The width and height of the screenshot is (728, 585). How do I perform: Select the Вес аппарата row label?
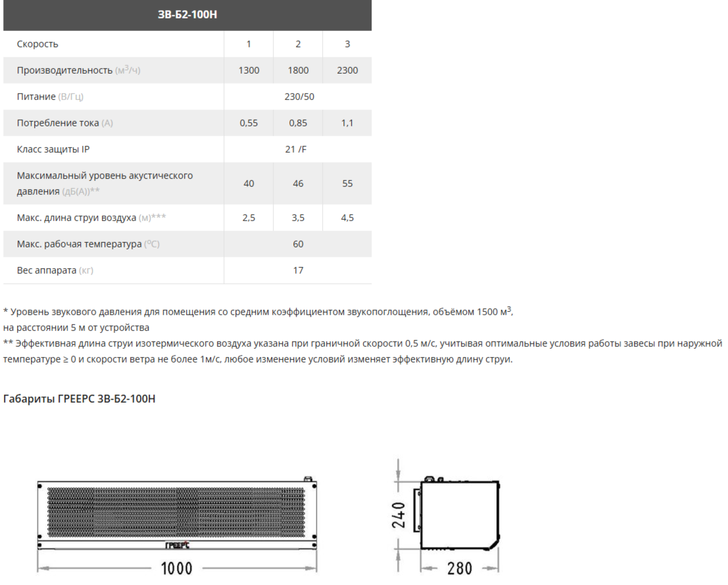click(55, 270)
